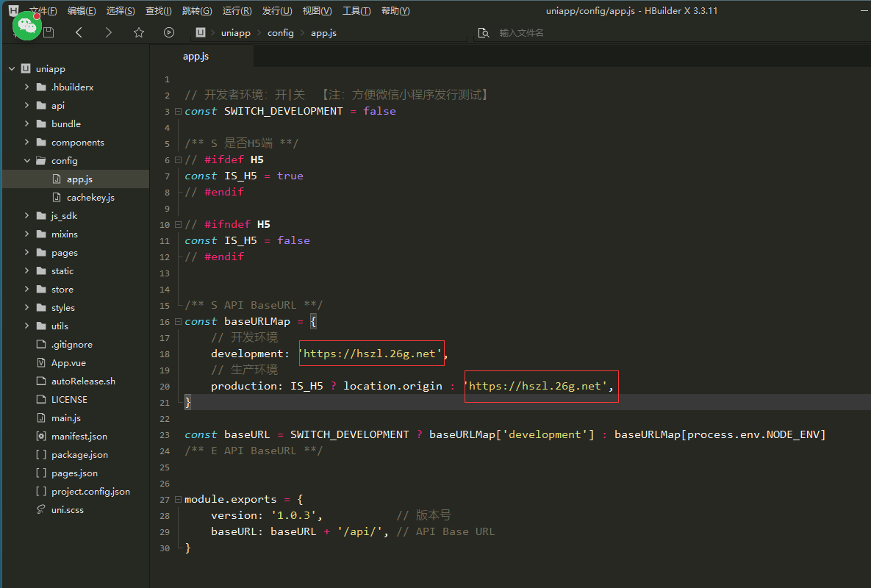Viewport: 871px width, 588px height.
Task: Click the package.json bracket icon
Action: click(x=41, y=454)
